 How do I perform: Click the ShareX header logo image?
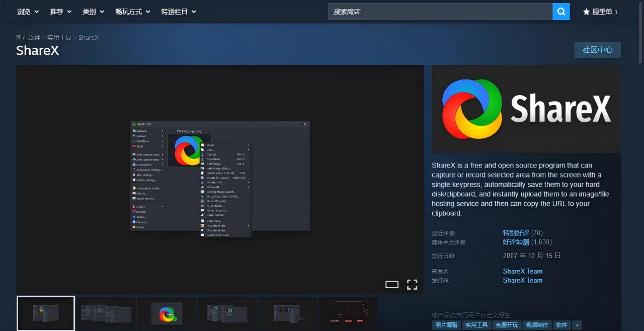[x=526, y=109]
